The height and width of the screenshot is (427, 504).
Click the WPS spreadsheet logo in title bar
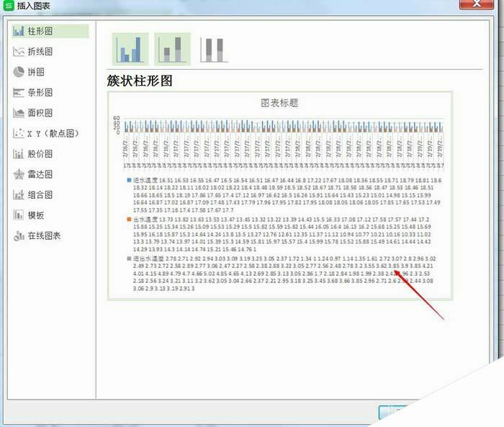click(x=8, y=5)
